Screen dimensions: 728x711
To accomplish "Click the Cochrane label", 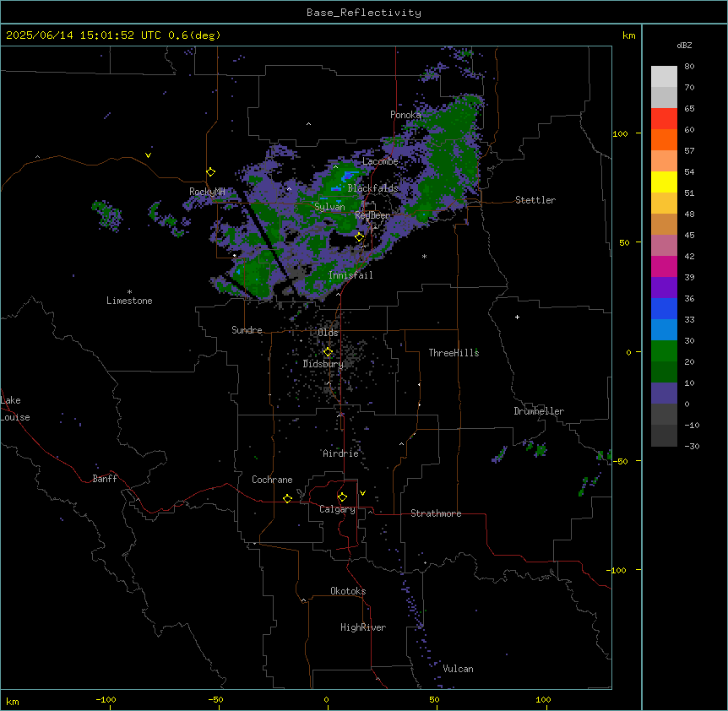I will pyautogui.click(x=272, y=480).
